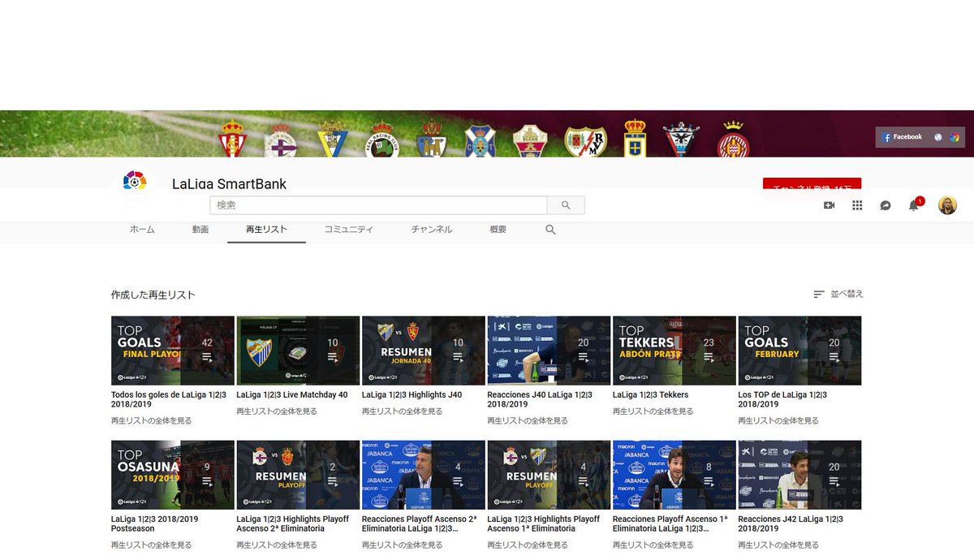
Task: View full playlist under Todos los goles
Action: click(x=152, y=420)
